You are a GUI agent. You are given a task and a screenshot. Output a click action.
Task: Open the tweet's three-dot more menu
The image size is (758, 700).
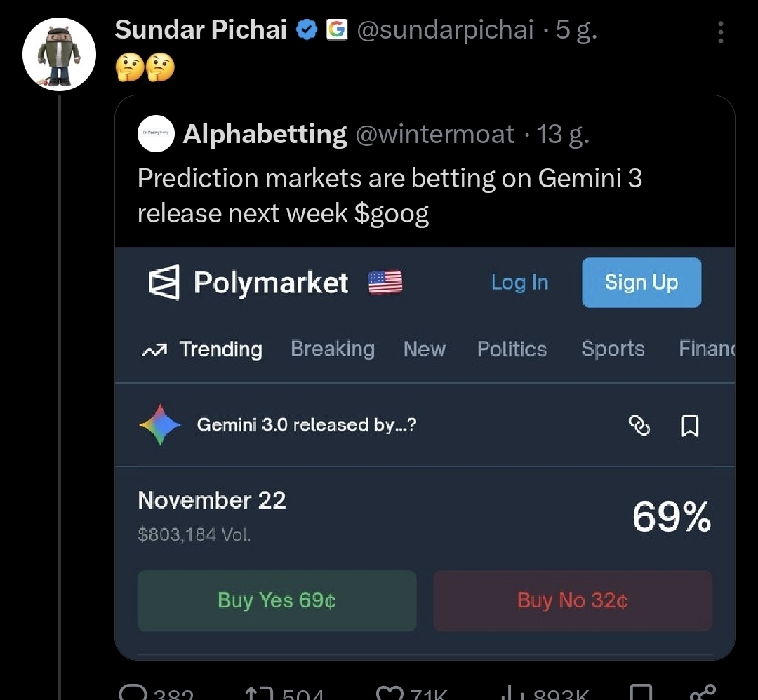tap(720, 32)
